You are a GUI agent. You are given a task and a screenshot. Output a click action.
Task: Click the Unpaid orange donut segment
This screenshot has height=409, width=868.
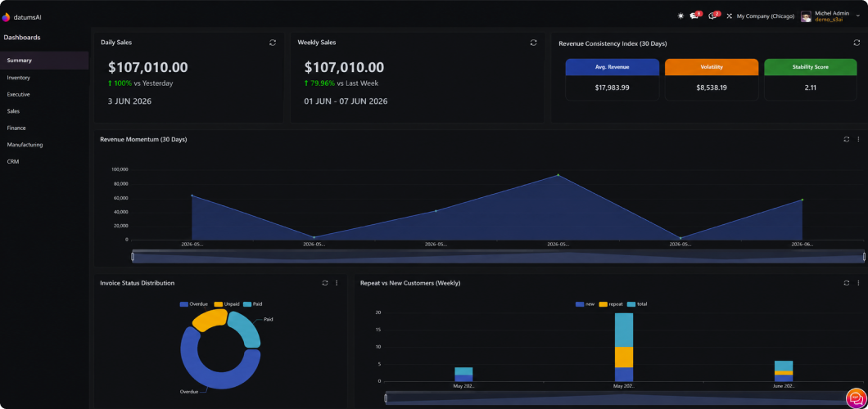tap(211, 320)
